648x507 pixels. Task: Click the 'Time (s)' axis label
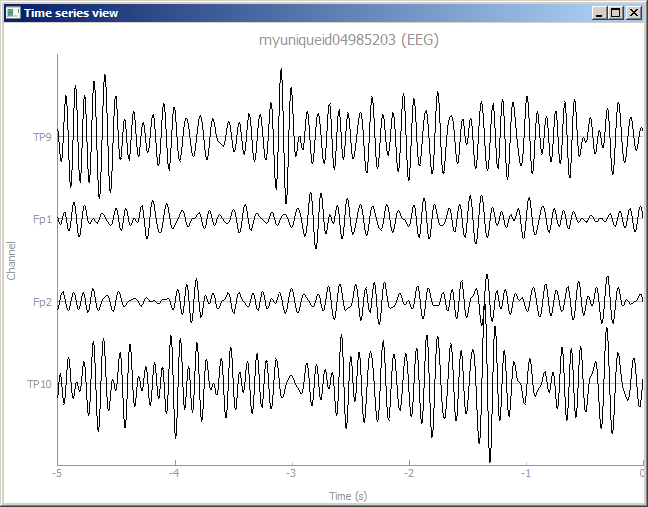point(349,496)
